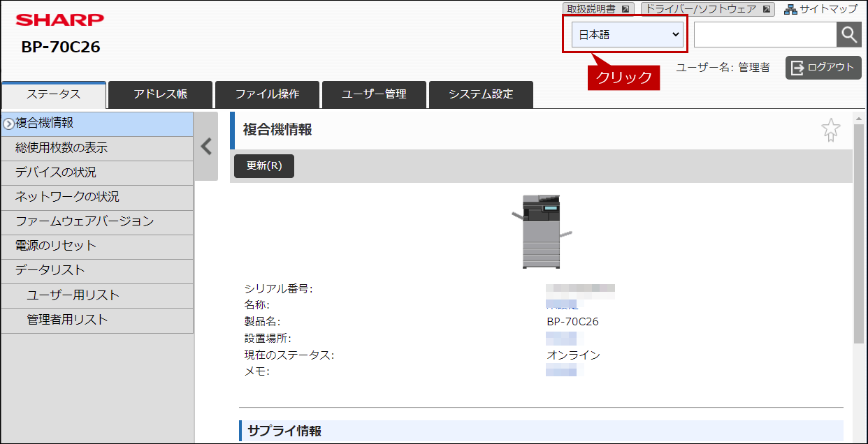Open the システム設定 tab
The height and width of the screenshot is (444, 868).
coord(481,94)
